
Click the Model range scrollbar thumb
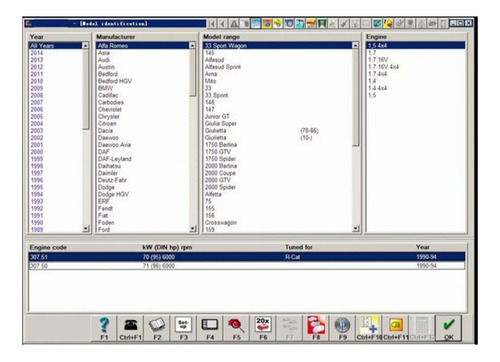click(355, 97)
